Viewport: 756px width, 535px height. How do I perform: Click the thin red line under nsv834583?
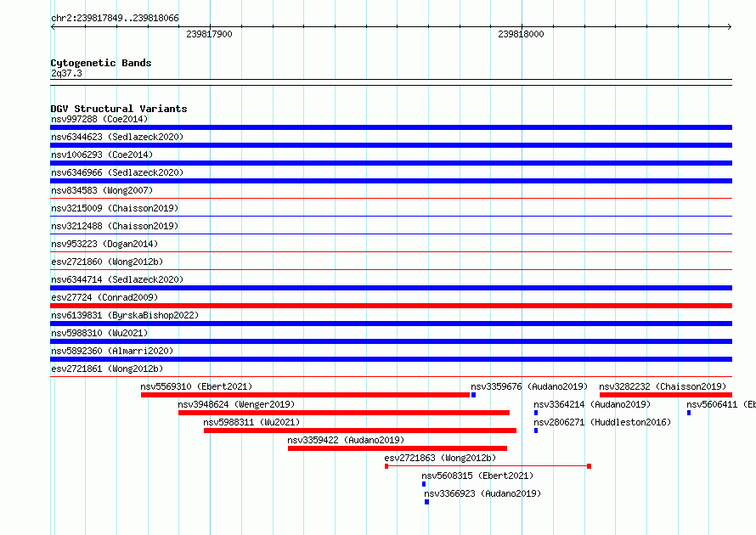(391, 198)
